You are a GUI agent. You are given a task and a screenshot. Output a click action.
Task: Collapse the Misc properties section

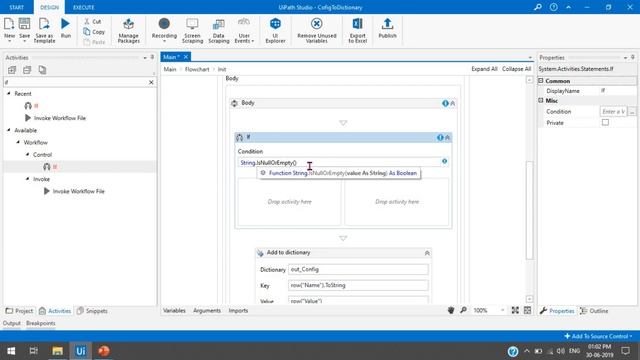click(x=541, y=100)
